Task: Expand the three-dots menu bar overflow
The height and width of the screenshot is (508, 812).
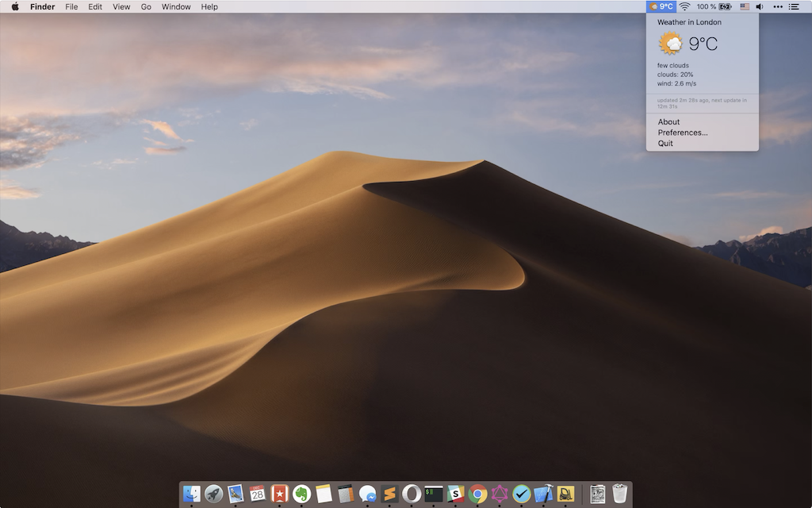Action: 777,6
